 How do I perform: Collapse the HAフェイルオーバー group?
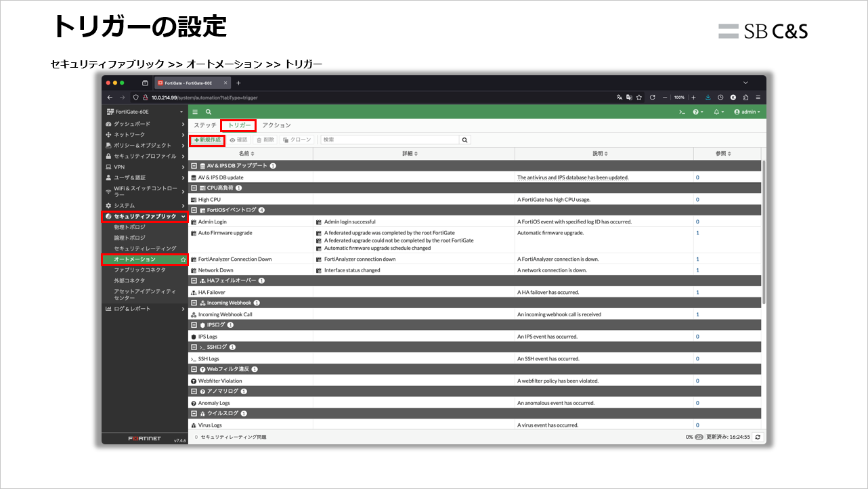pyautogui.click(x=194, y=280)
